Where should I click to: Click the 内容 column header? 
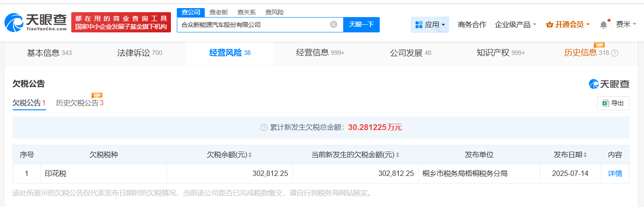[615, 155]
